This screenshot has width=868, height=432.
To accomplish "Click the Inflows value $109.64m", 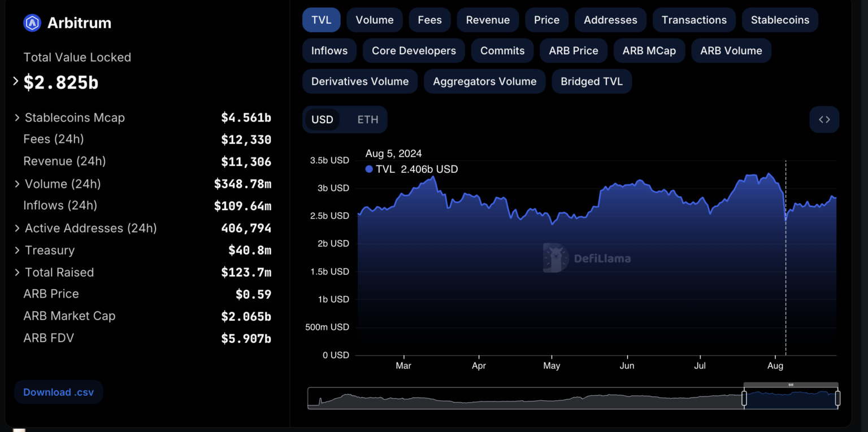I will point(243,206).
